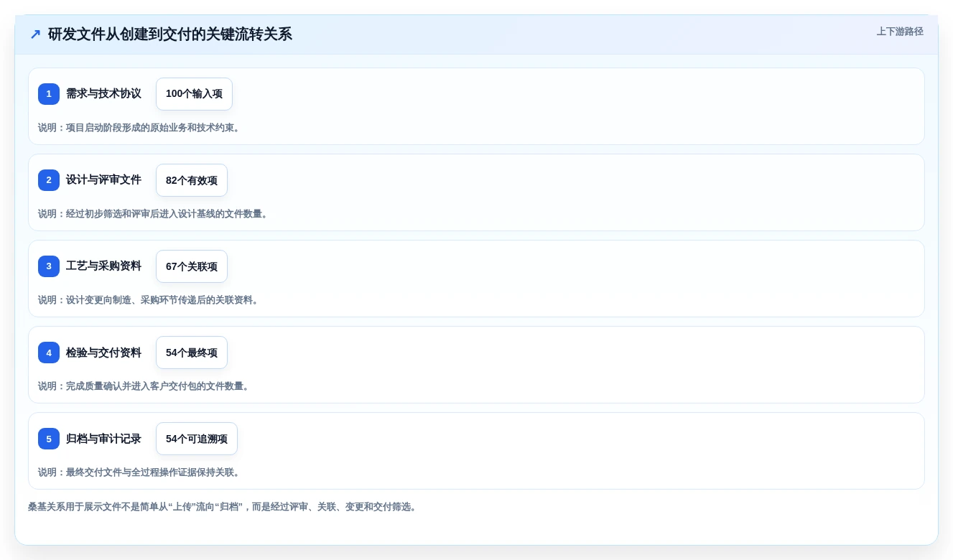Select the 54个可追溯项 chip

pos(197,439)
